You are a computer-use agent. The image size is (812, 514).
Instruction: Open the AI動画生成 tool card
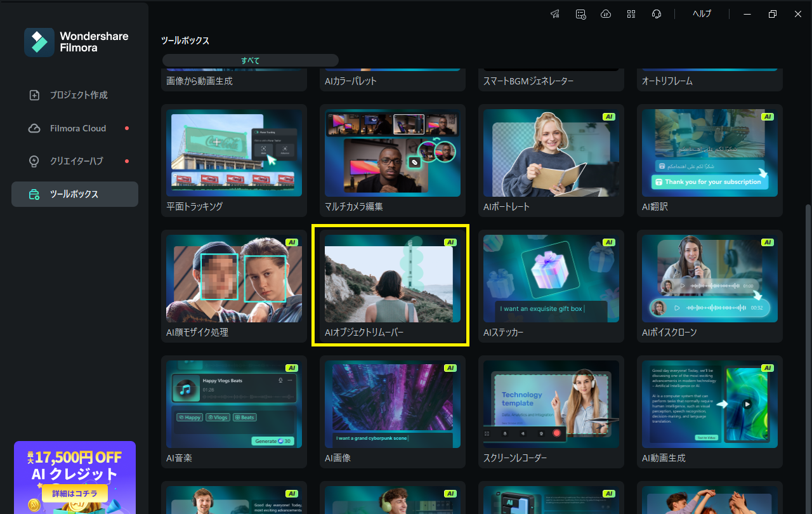pyautogui.click(x=710, y=412)
